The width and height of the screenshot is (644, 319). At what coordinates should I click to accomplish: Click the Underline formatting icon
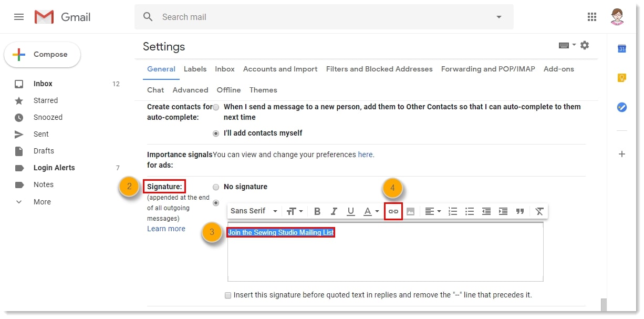point(351,211)
